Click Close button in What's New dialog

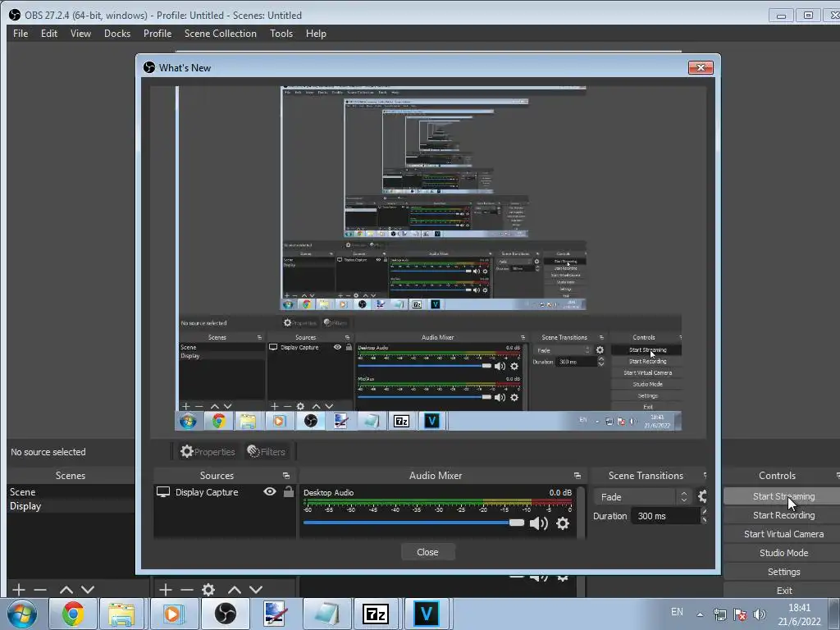(x=427, y=552)
